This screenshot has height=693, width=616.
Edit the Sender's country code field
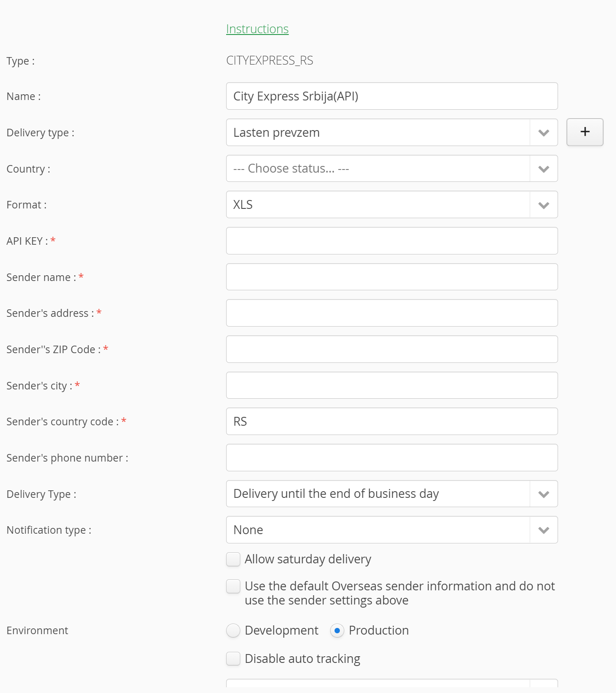click(392, 421)
